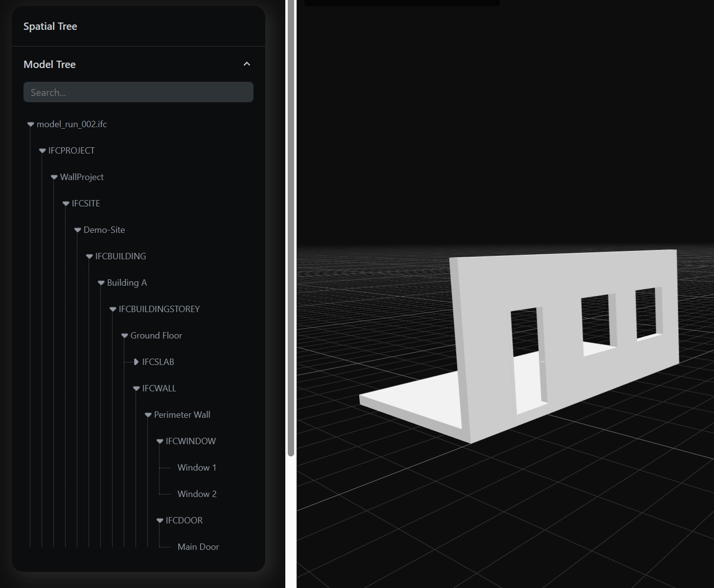Collapse the IFCBUILDINGSTOREY node arrow
The height and width of the screenshot is (588, 714).
tap(113, 309)
